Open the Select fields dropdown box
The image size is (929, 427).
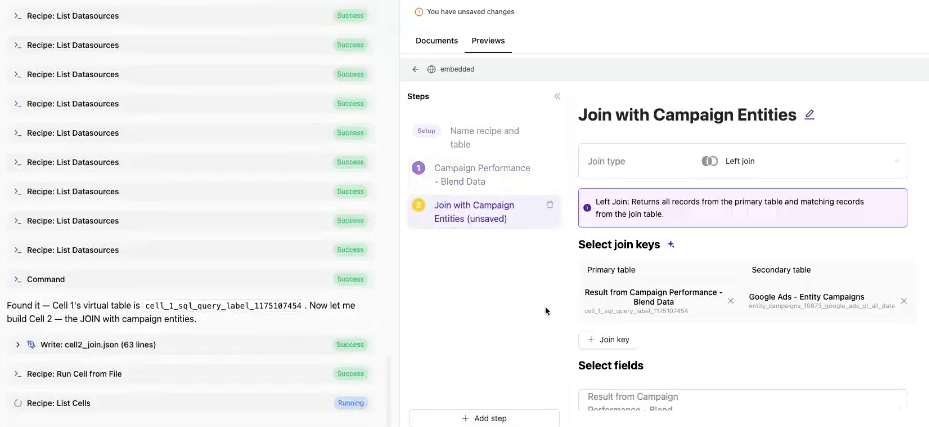[742, 401]
